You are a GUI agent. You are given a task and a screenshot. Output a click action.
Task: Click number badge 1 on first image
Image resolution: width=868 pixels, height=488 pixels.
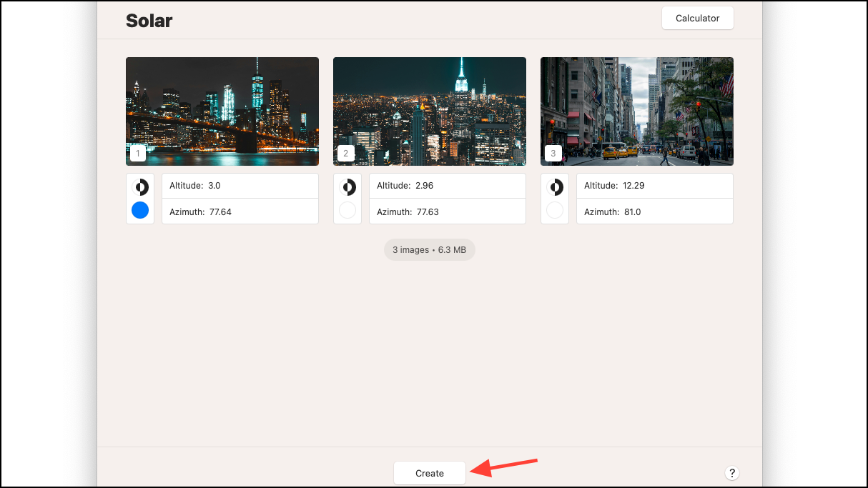138,154
